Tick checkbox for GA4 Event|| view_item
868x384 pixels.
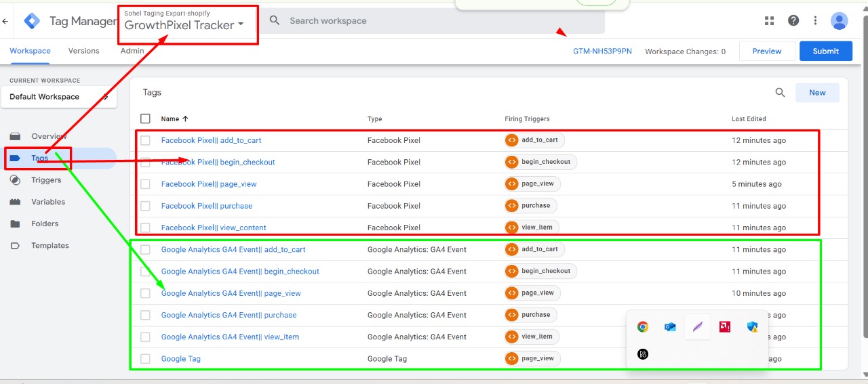(x=145, y=337)
